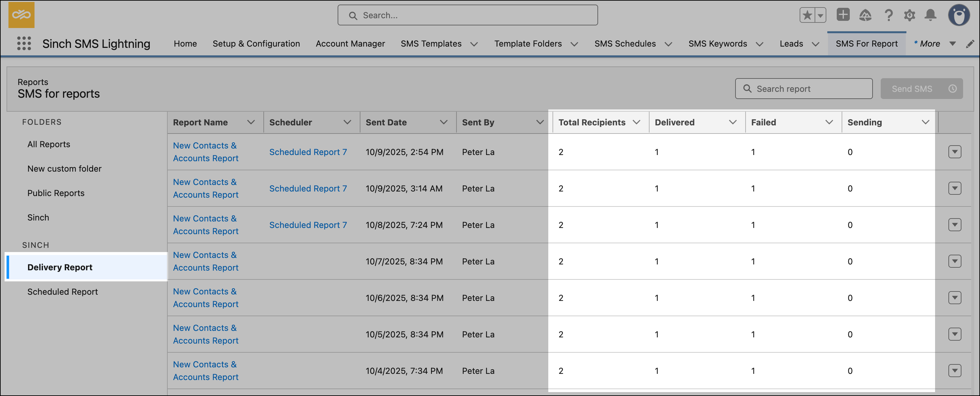Open the Trailhead guidance icon
The width and height of the screenshot is (980, 396).
[865, 15]
